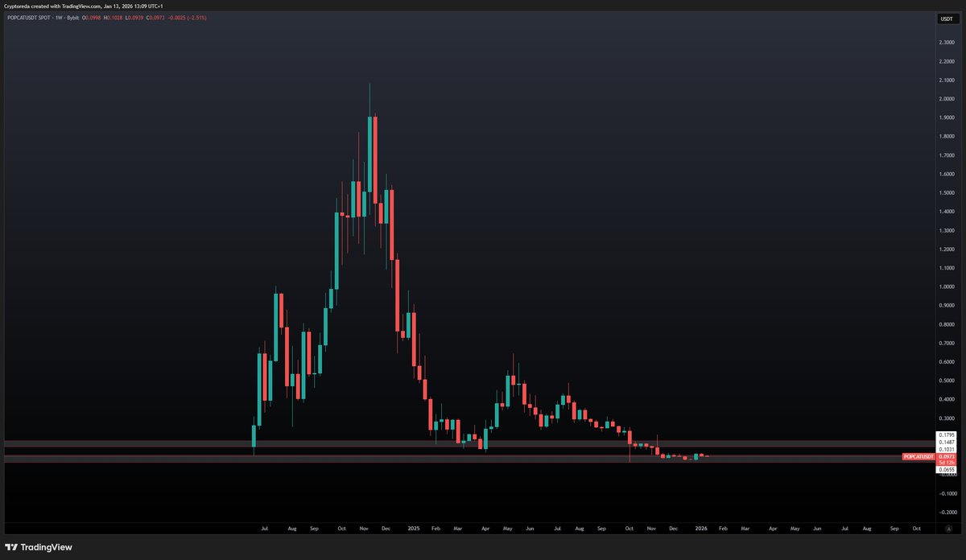
Task: Click the low value L0.0939
Action: tap(134, 18)
